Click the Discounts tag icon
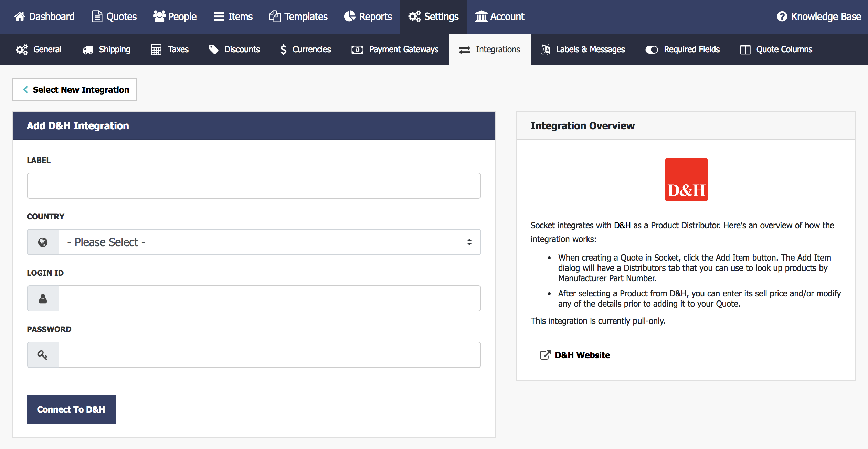The width and height of the screenshot is (868, 449). coord(214,50)
